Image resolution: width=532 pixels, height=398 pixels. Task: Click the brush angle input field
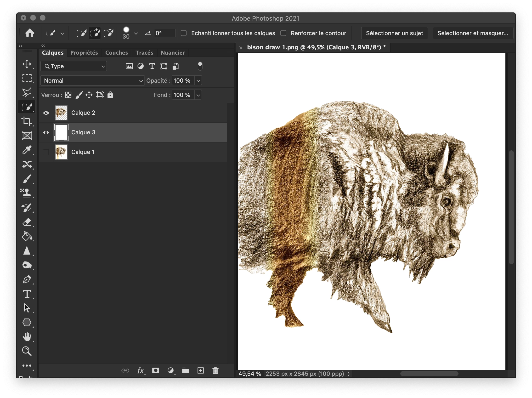pyautogui.click(x=164, y=33)
